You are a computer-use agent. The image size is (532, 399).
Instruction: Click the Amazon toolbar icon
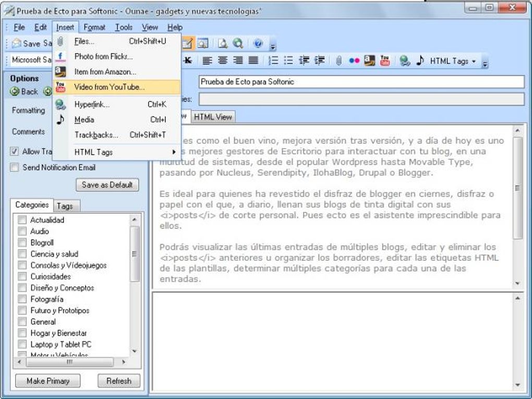(x=369, y=61)
